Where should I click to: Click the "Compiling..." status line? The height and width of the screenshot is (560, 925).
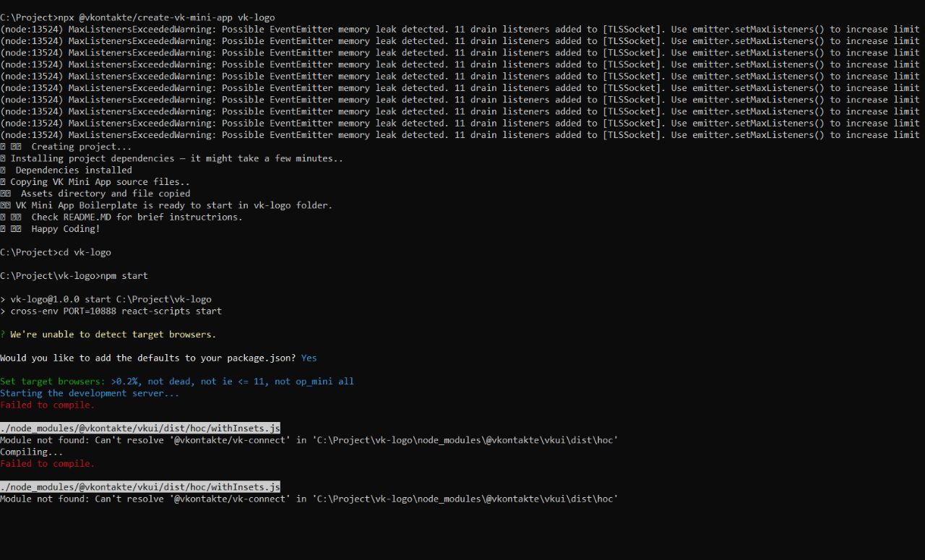coord(32,452)
